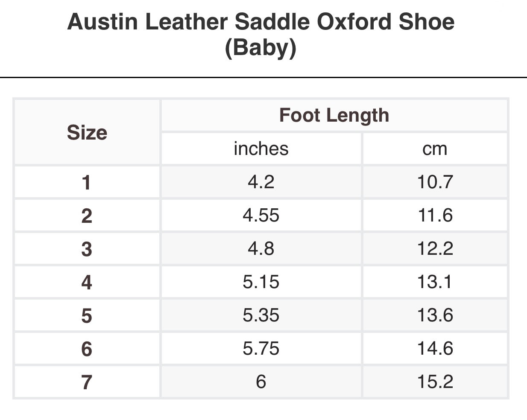527x420 pixels.
Task: Select the cm column subheader
Action: click(435, 149)
